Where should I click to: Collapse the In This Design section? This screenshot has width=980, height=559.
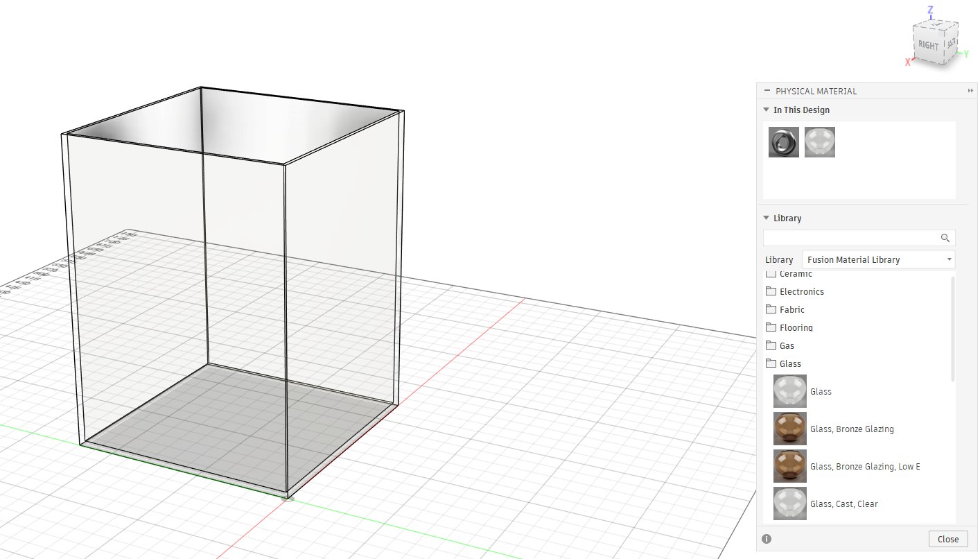pyautogui.click(x=766, y=110)
